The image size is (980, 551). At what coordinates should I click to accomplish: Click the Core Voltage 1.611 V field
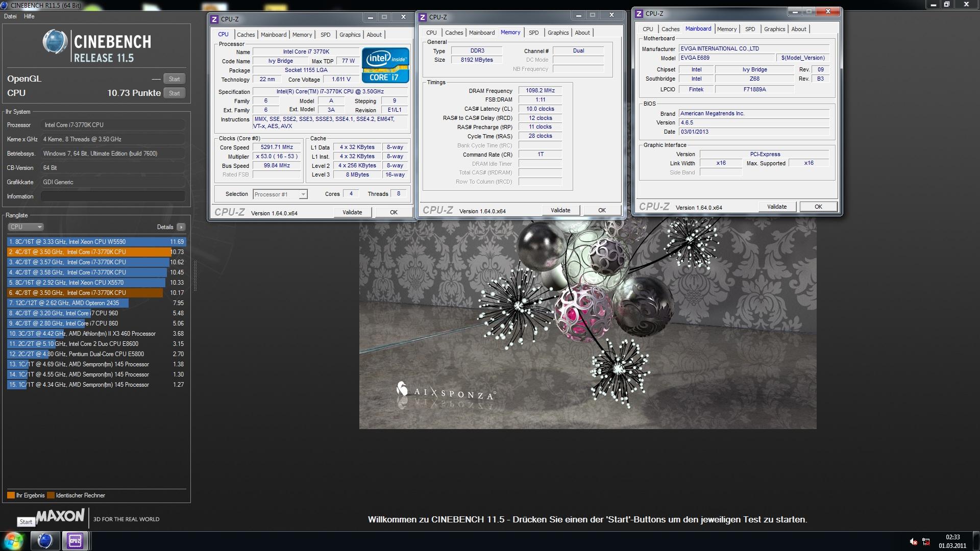coord(341,80)
